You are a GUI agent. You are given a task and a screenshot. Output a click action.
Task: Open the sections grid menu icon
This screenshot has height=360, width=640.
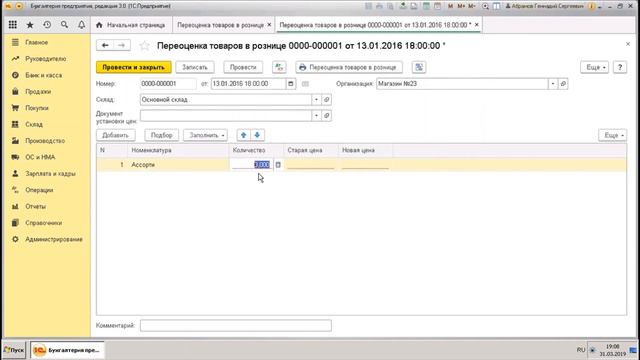pyautogui.click(x=13, y=25)
